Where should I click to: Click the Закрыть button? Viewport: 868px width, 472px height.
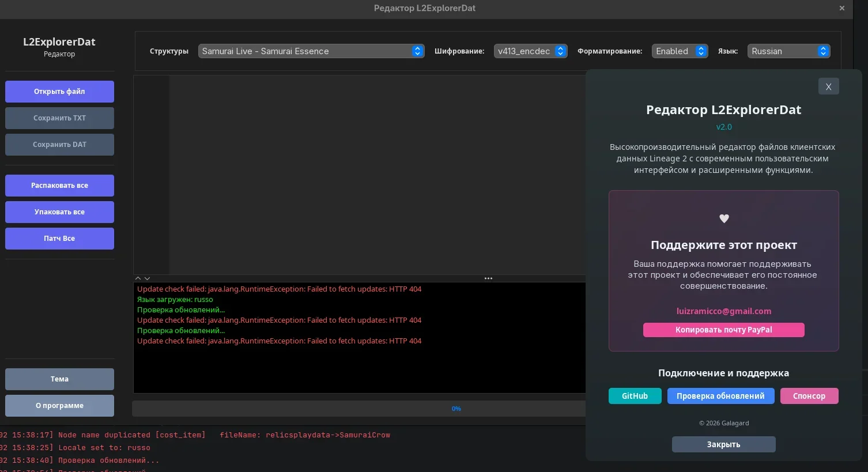[x=723, y=444]
